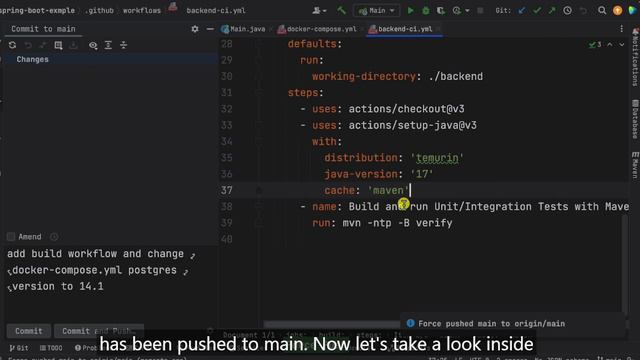
Task: Open the Git tool window tab
Action: click(19, 348)
